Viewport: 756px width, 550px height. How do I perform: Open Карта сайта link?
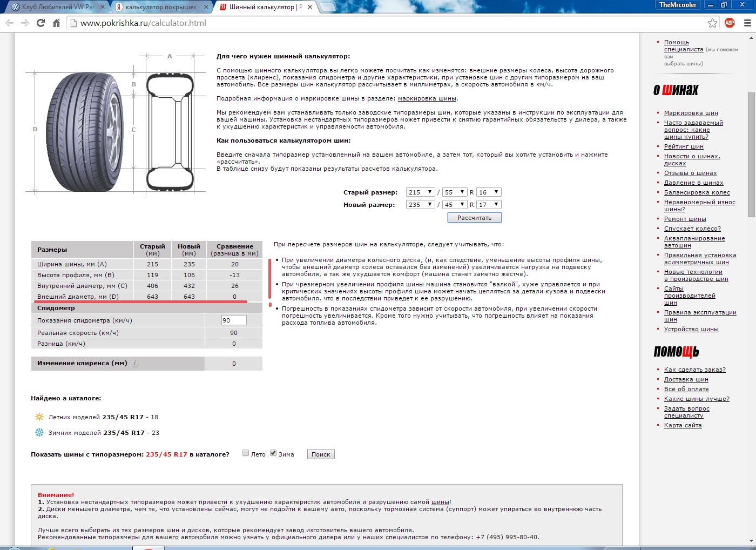(683, 425)
